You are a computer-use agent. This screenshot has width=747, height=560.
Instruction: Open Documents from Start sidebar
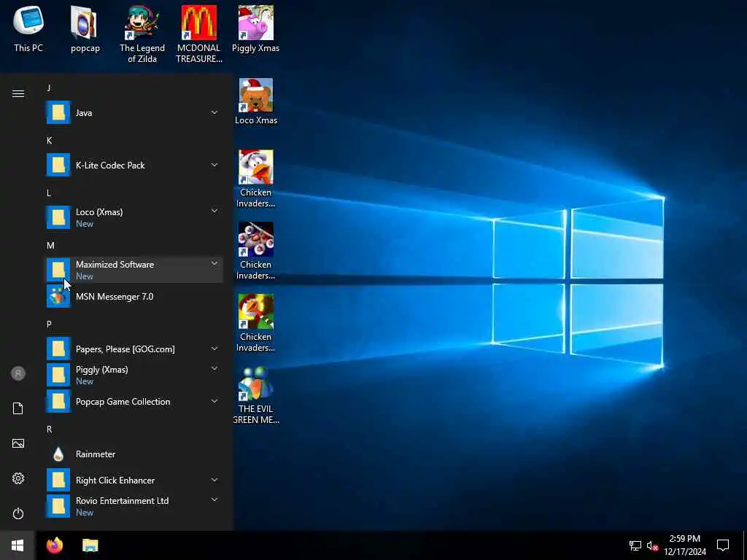click(18, 408)
